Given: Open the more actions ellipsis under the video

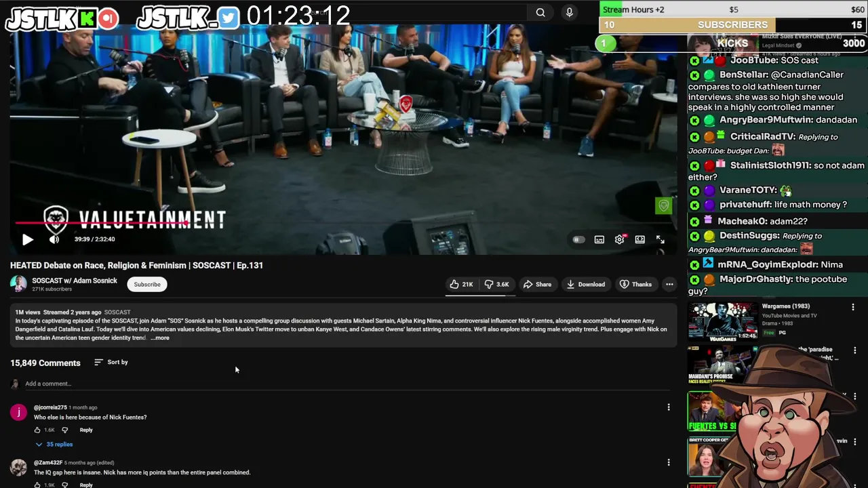Looking at the screenshot, I should click(669, 285).
